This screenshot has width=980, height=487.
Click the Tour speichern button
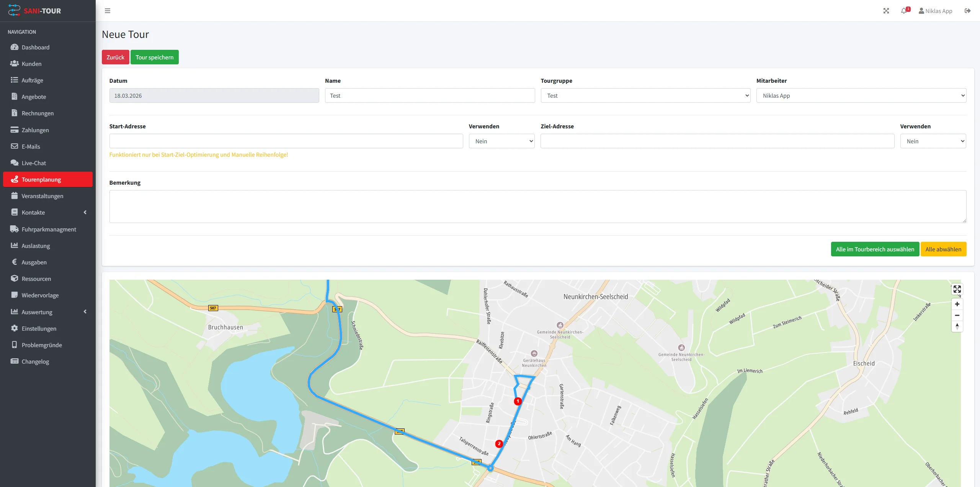coord(154,57)
